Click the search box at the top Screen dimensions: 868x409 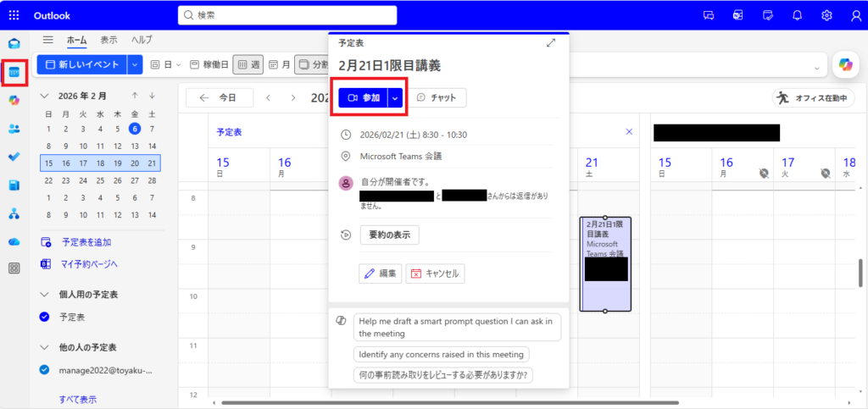[x=287, y=15]
